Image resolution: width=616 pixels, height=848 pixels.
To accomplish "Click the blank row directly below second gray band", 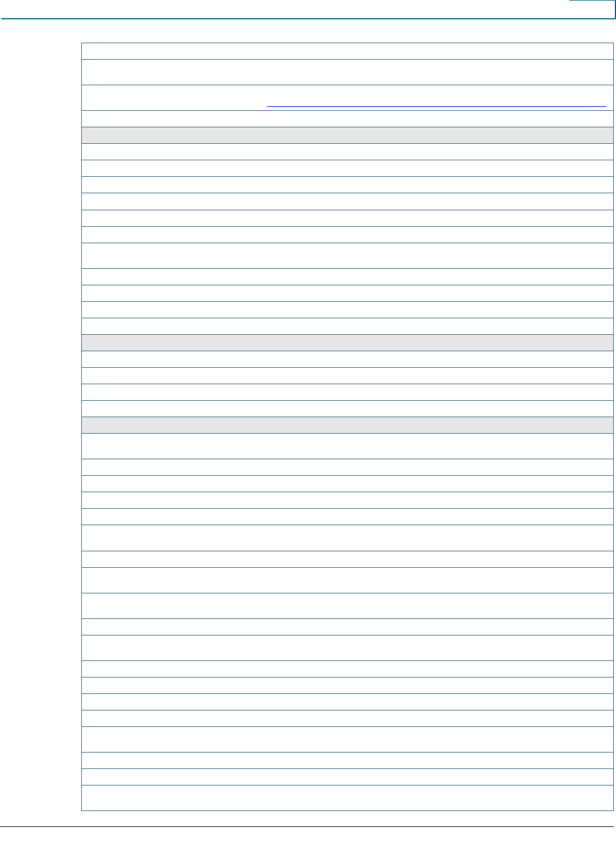I will (x=347, y=359).
